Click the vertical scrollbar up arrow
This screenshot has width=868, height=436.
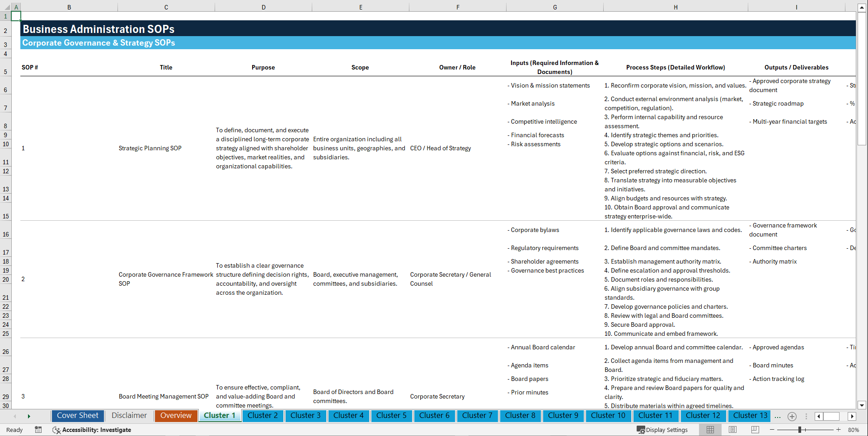click(x=862, y=7)
